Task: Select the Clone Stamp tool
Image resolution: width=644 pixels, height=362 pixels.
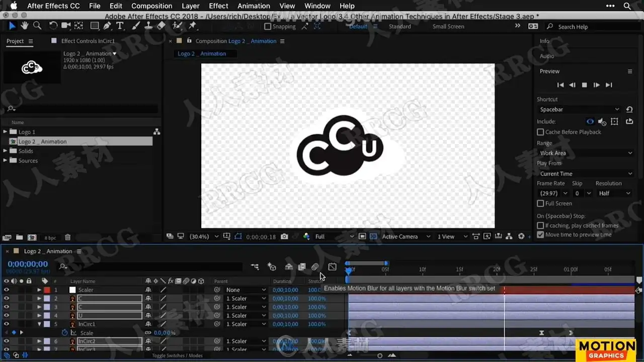Action: tap(148, 26)
